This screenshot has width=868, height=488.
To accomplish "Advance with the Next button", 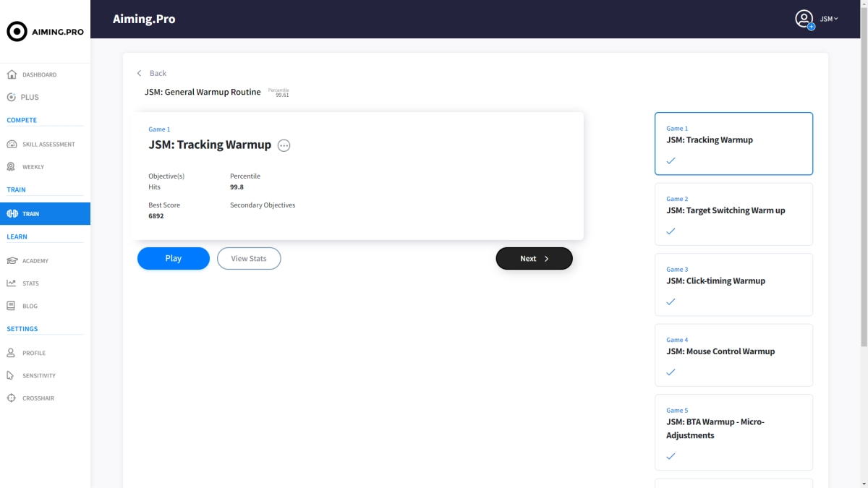I will pyautogui.click(x=534, y=258).
